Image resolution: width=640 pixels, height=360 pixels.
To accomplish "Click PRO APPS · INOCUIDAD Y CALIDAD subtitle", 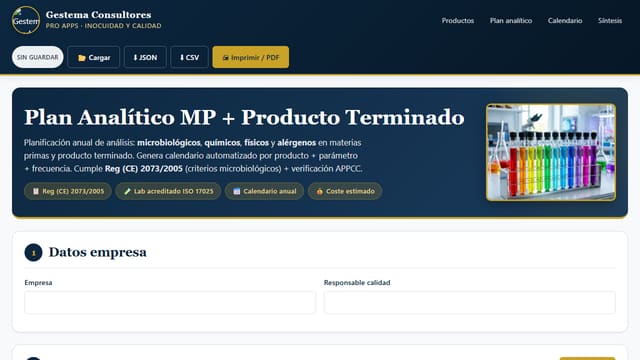I will click(x=103, y=26).
